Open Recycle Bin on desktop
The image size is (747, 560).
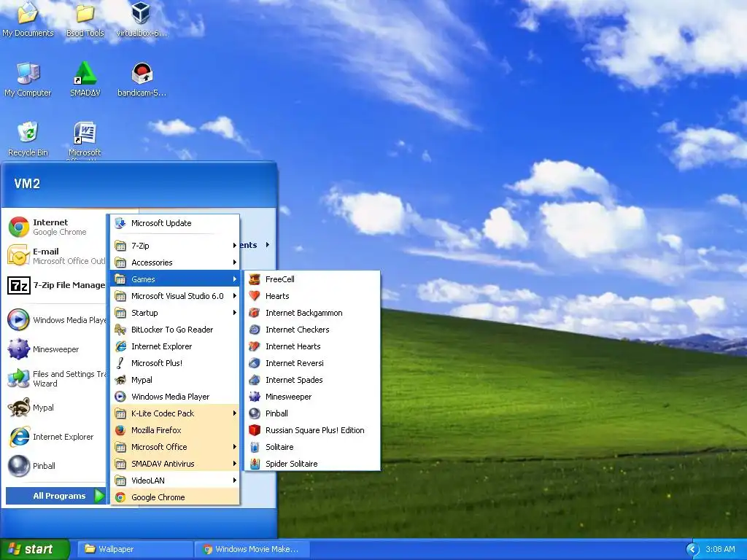pyautogui.click(x=28, y=139)
